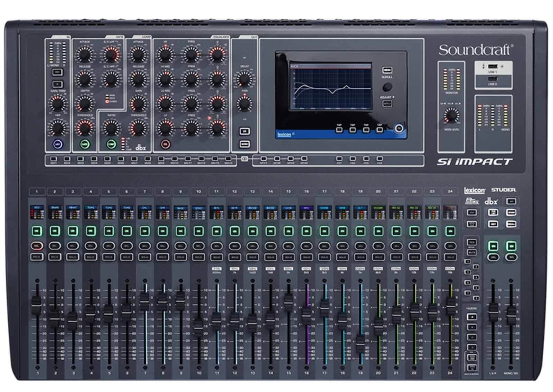Click the compressor RATIO knob

pos(111,128)
